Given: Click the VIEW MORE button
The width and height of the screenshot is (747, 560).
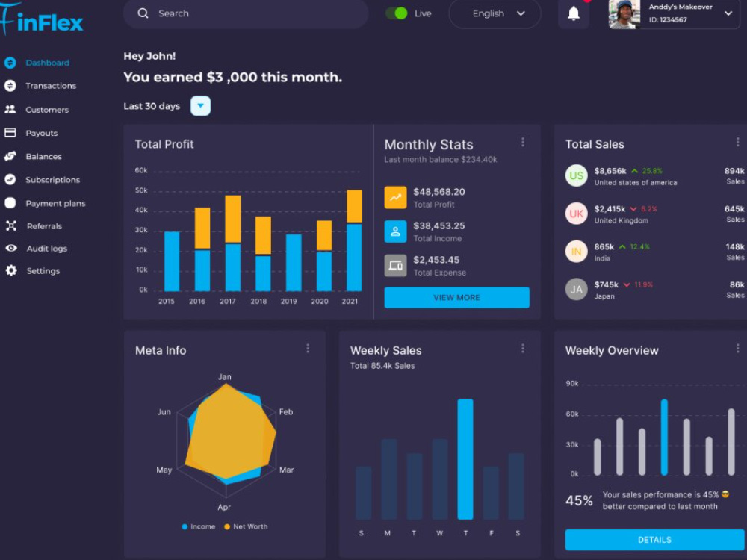Looking at the screenshot, I should click(x=457, y=298).
